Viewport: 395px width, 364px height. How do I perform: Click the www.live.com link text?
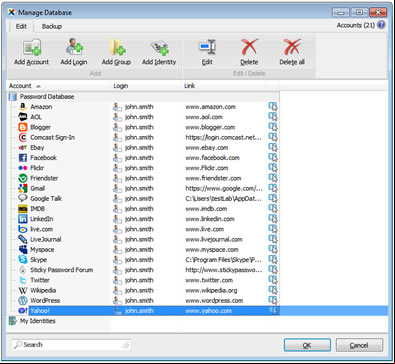tap(204, 229)
